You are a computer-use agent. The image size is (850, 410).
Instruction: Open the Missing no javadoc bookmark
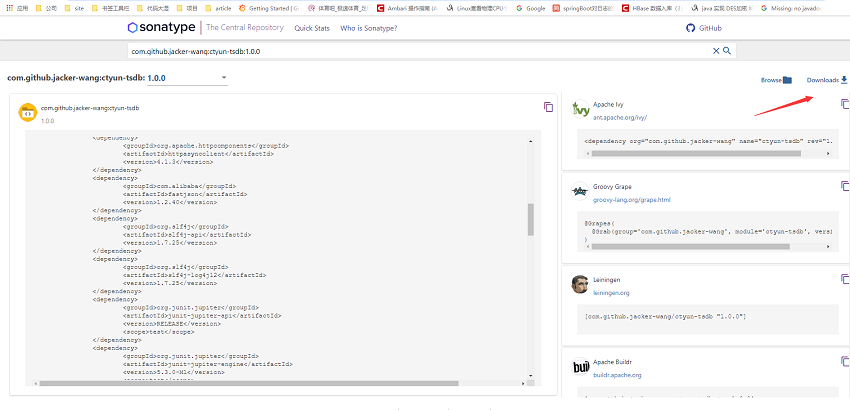point(791,8)
